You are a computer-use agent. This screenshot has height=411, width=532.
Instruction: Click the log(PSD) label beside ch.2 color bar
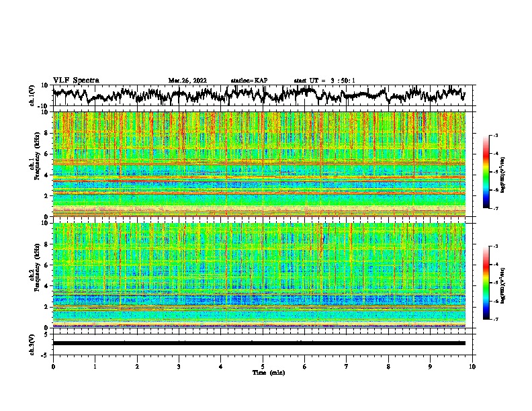pos(503,285)
